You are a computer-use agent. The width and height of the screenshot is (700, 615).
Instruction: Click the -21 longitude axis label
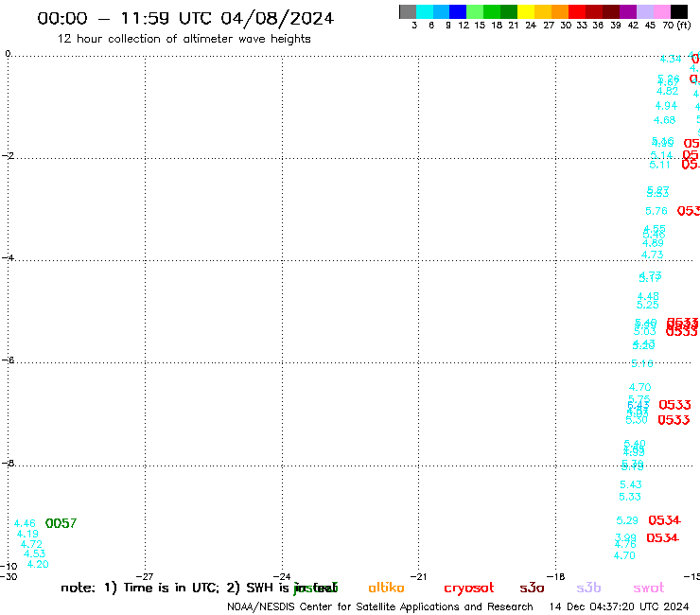[418, 577]
